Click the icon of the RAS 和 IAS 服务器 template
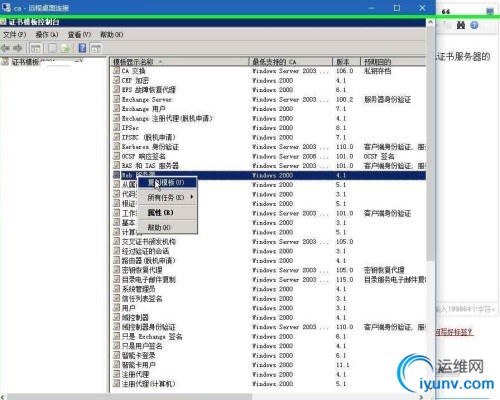The image size is (500, 400). tap(116, 165)
